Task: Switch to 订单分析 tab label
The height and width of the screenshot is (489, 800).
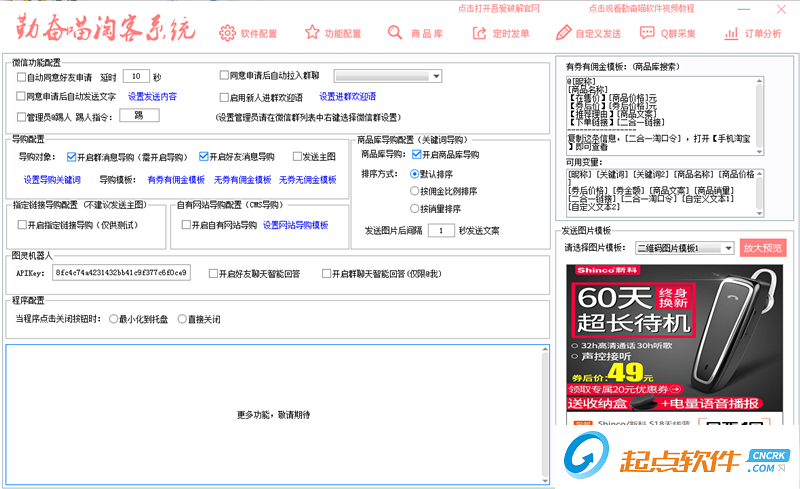Action: [763, 34]
